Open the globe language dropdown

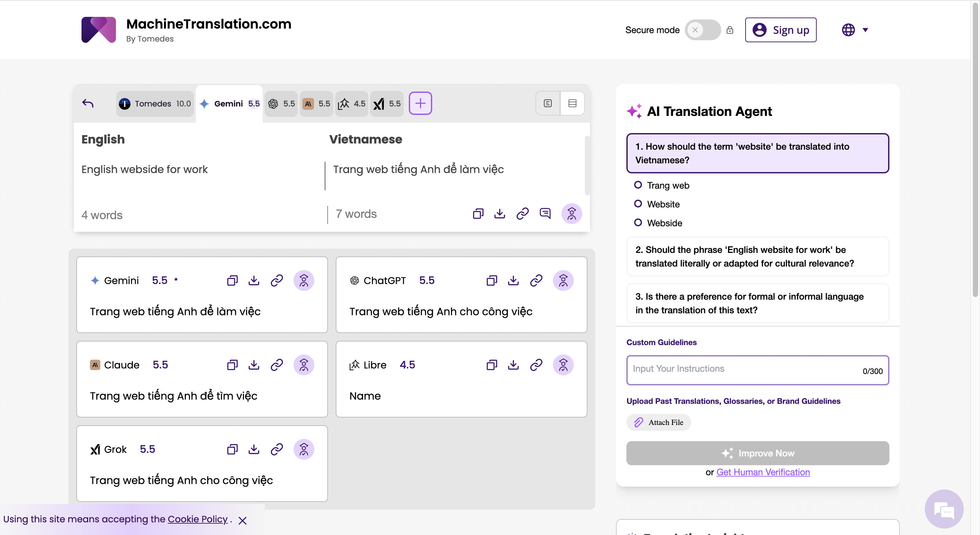click(855, 30)
